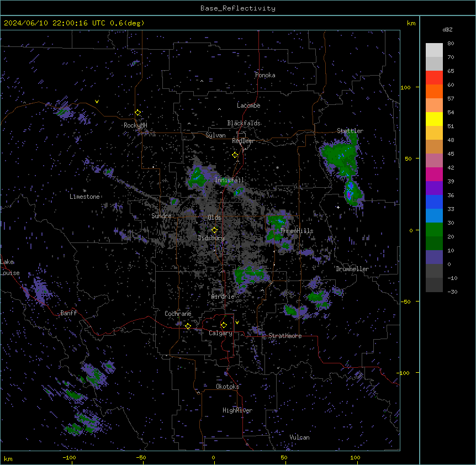The image size is (476, 465).
Task: Click the yellow diamond marker above Calgary label
Action: [x=224, y=325]
